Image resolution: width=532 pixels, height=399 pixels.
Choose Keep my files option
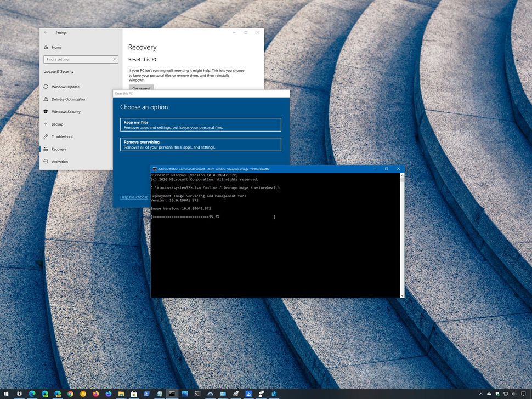click(201, 124)
